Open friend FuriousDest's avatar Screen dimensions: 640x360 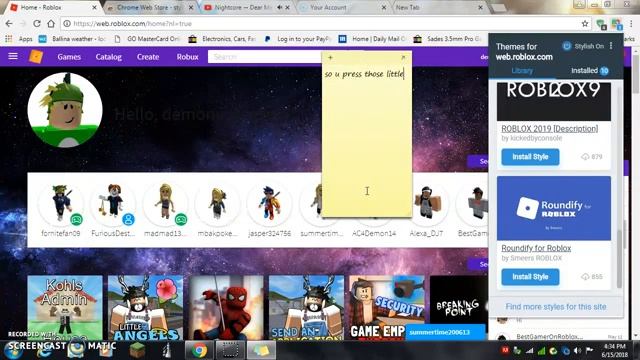click(x=113, y=203)
